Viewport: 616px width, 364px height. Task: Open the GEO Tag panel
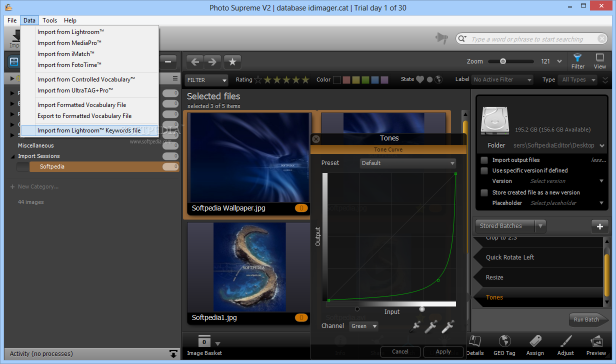point(504,345)
